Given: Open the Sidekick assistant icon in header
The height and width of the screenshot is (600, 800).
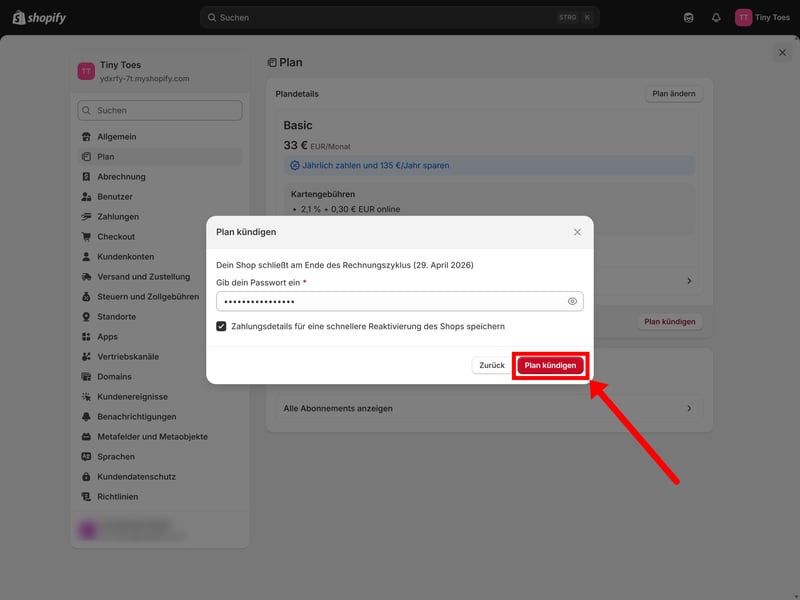Looking at the screenshot, I should coord(688,17).
